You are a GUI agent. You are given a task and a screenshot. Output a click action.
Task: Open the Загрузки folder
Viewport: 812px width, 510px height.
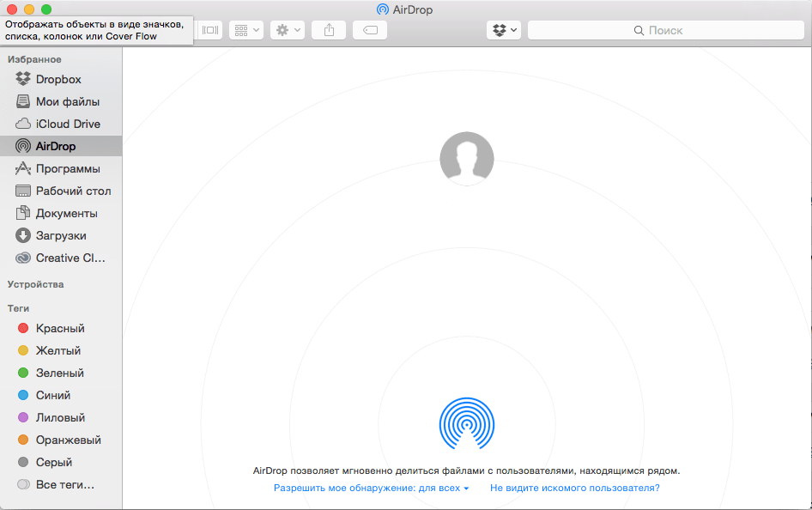tap(61, 235)
